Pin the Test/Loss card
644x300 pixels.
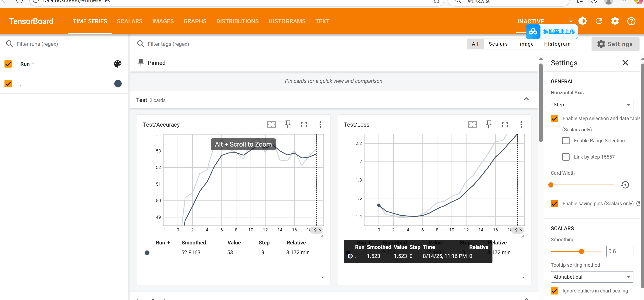tap(489, 125)
